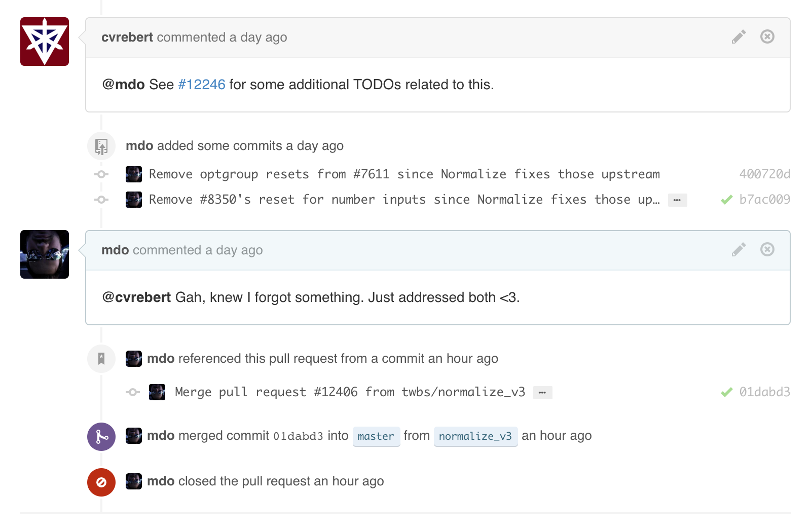This screenshot has width=811, height=532.
Task: Click the purple merged commit icon
Action: pos(101,437)
